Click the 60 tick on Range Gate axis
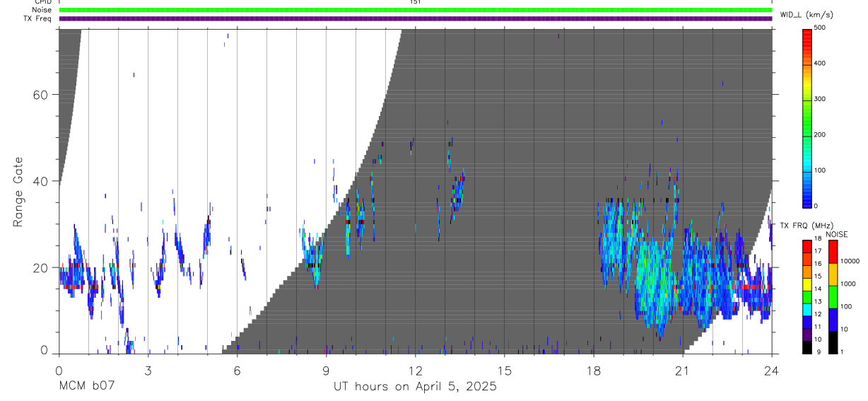This screenshot has width=868, height=401. point(39,94)
